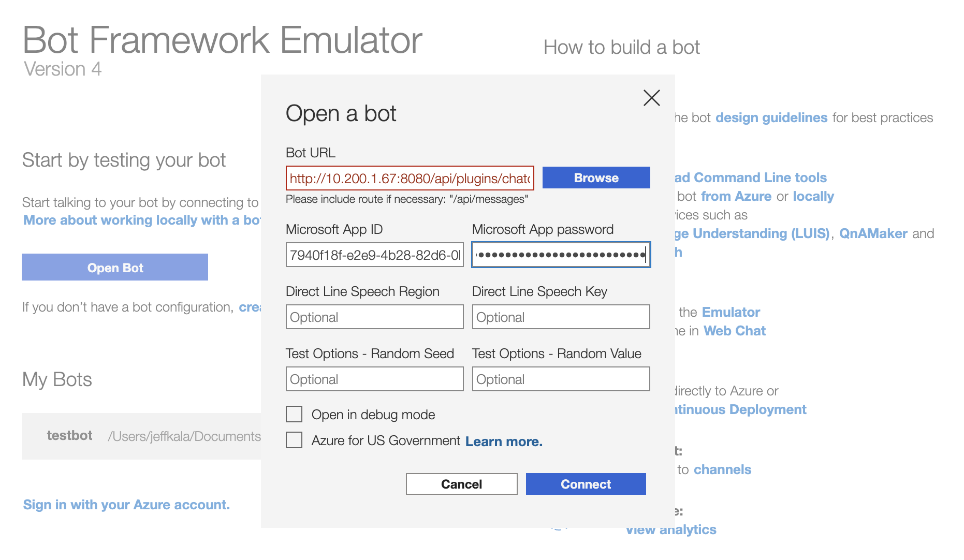Screen dimensions: 964x560
Task: Select the Direct Line Speech Key field
Action: tap(561, 317)
